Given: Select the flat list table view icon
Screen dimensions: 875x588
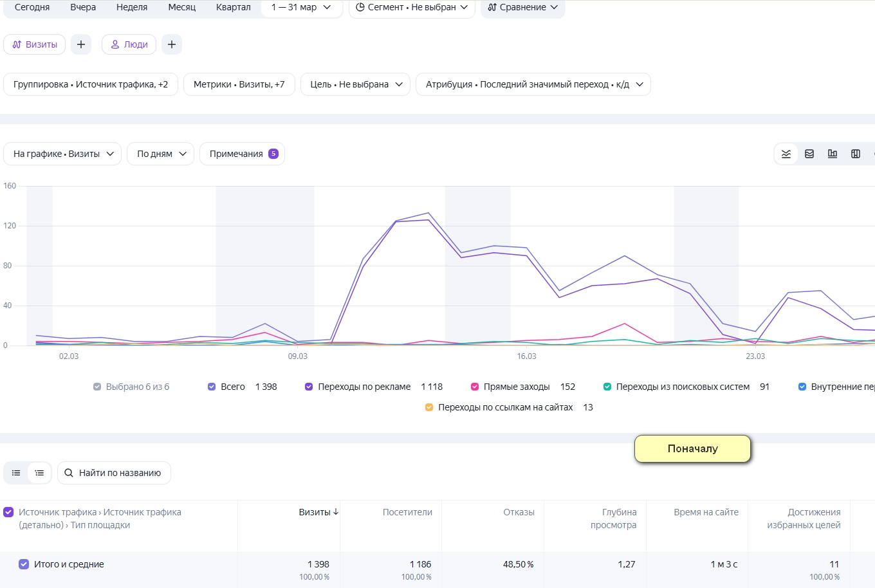Looking at the screenshot, I should point(16,473).
